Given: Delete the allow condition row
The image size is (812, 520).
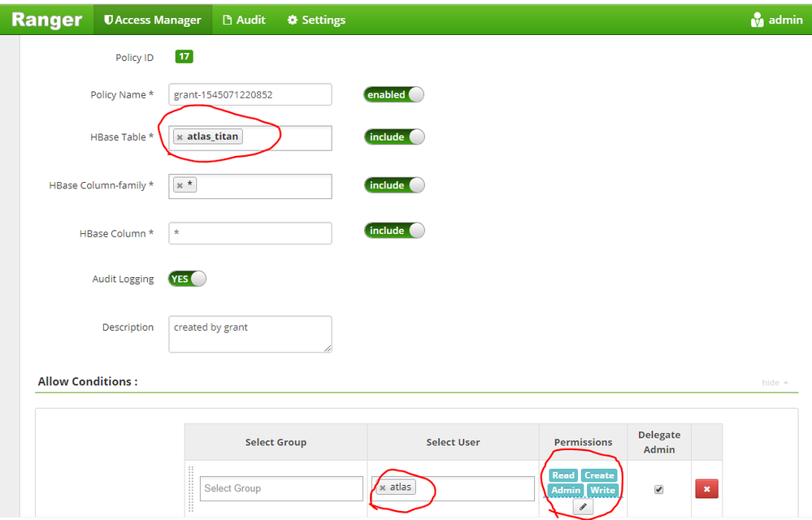Looking at the screenshot, I should coord(706,489).
